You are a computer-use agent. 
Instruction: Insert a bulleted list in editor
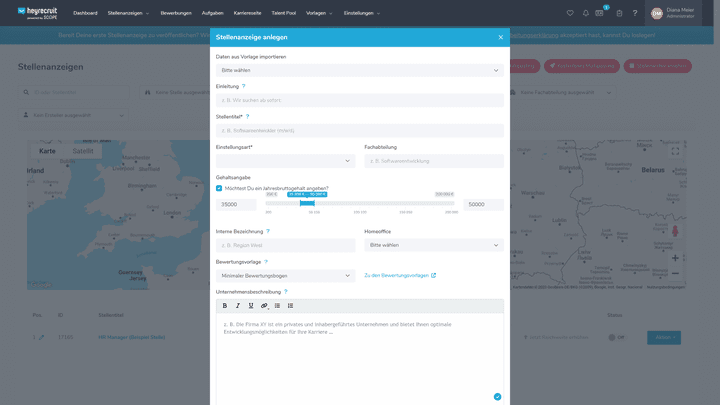tap(277, 305)
